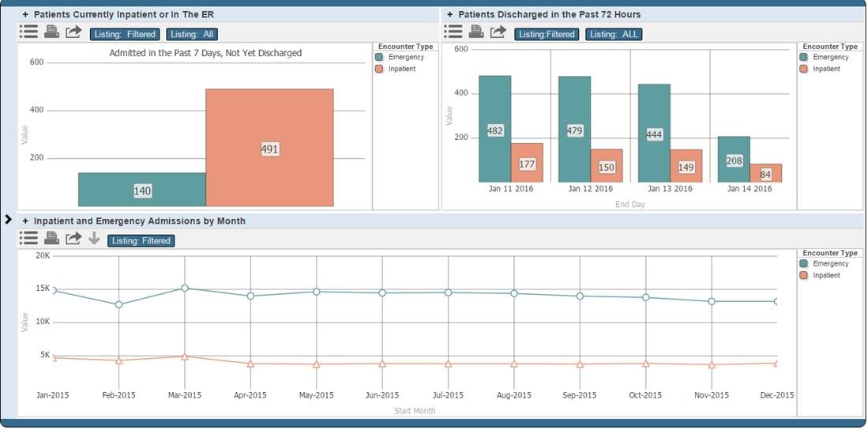Screen dimensions: 868x430
Task: Click the chart title Admitted in the Past 7 Days
Action: click(x=205, y=53)
